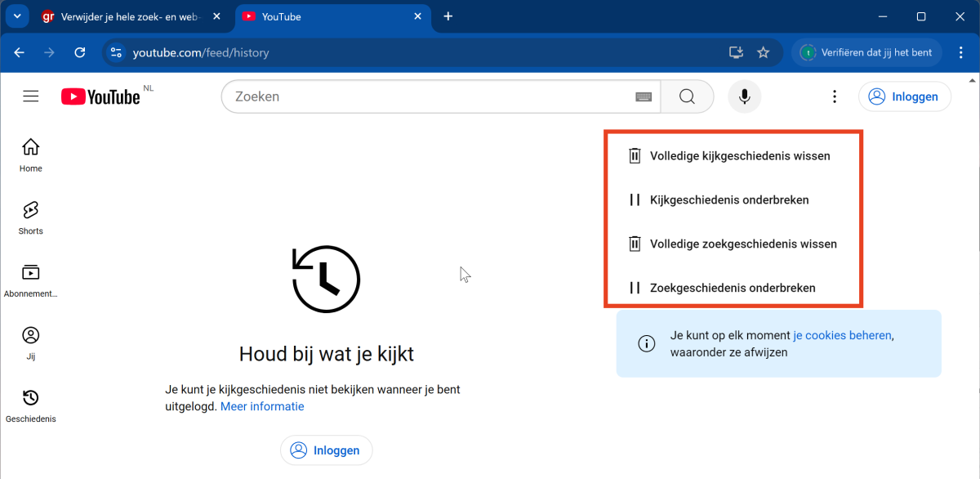
Task: Click into the Zoeken search field
Action: click(425, 96)
